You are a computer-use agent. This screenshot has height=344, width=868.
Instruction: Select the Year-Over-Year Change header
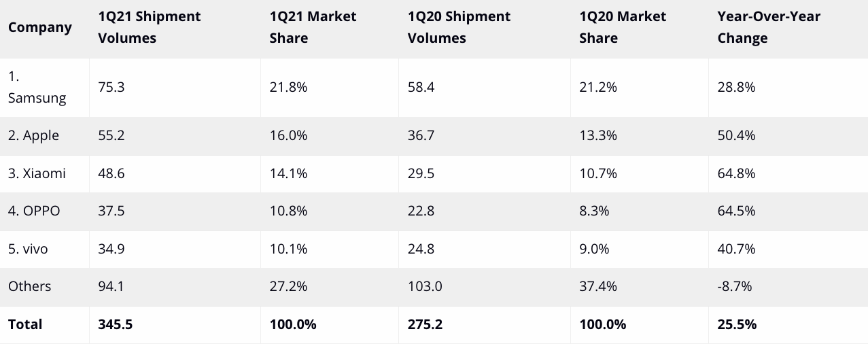(x=769, y=27)
